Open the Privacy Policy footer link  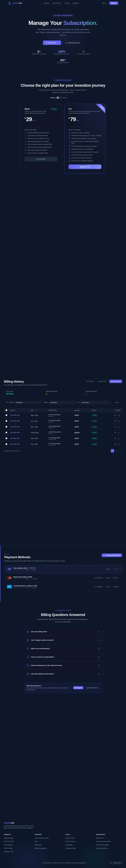pyautogui.click(x=70, y=838)
